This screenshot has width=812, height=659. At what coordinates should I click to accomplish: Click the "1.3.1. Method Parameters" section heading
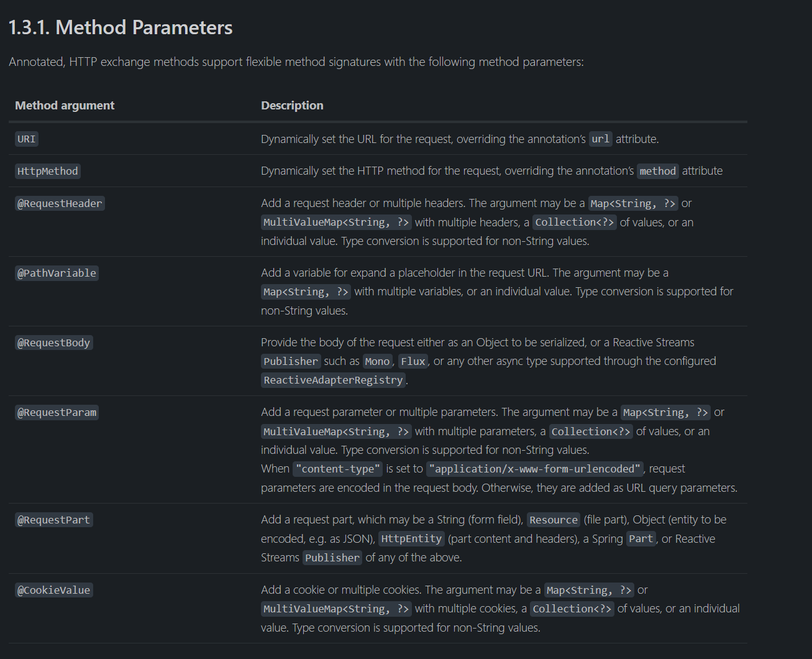click(121, 27)
